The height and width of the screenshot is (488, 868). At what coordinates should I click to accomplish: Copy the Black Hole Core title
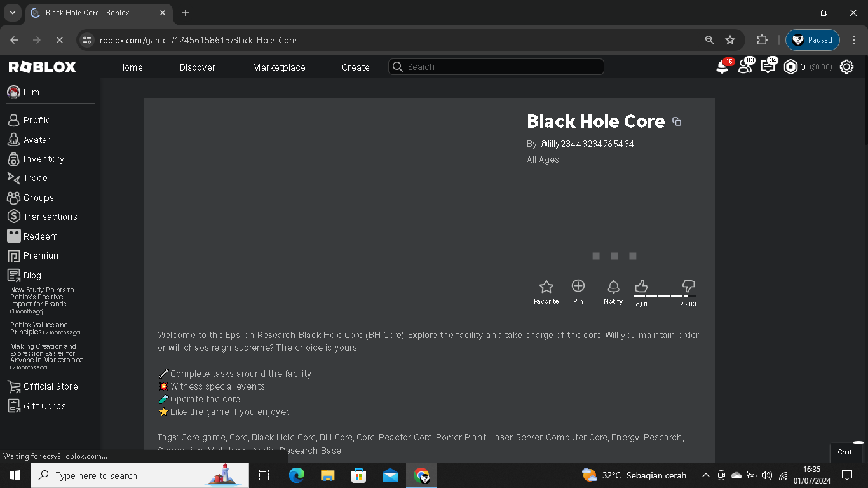pyautogui.click(x=677, y=121)
